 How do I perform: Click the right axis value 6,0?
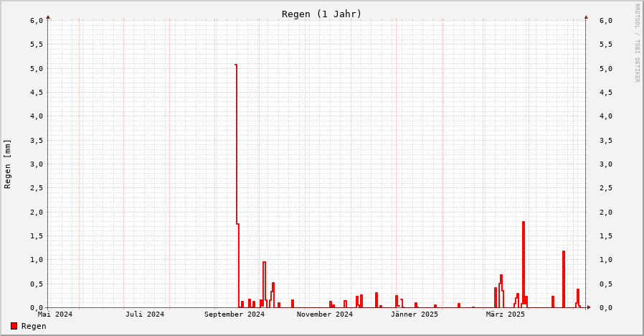[606, 21]
